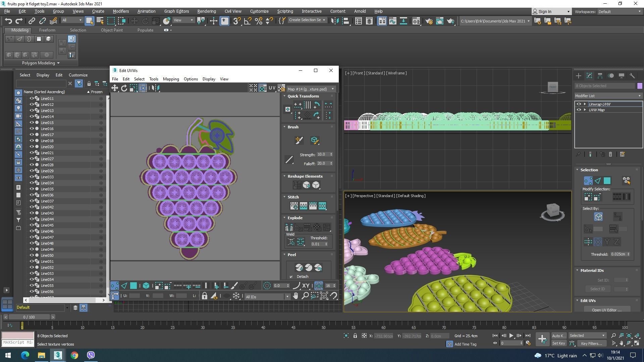This screenshot has width=644, height=362.
Task: Hide Line011 using its eye icon
Action: 32,99
